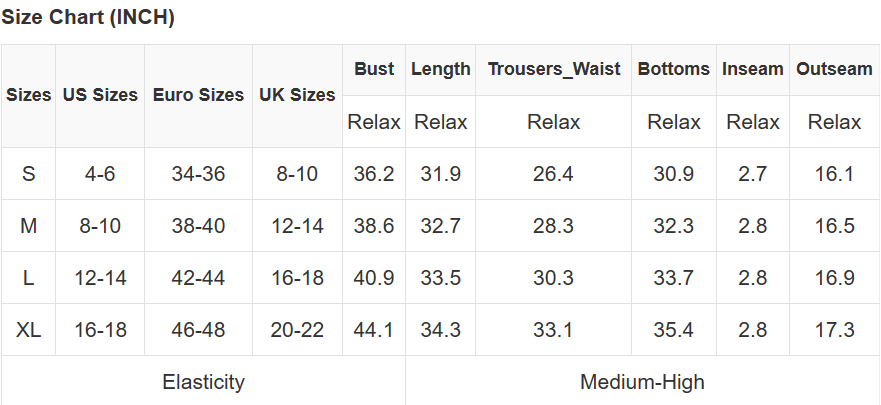The height and width of the screenshot is (405, 881).
Task: Click the Outseam column header
Action: tap(834, 69)
